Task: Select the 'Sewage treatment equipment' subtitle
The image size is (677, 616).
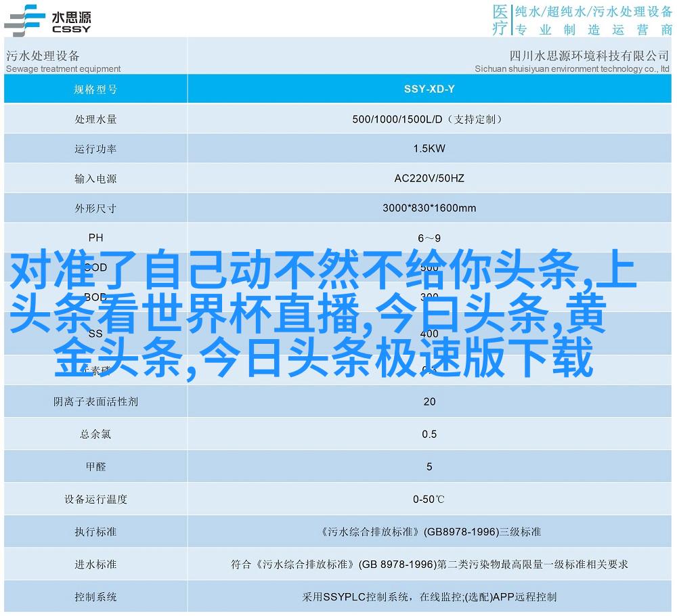Action: 63,68
